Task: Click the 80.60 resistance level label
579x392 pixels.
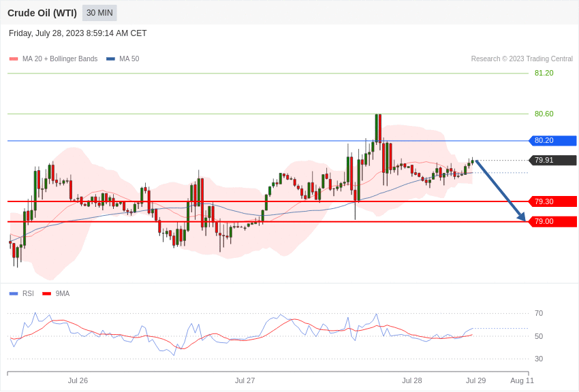Action: coord(544,114)
